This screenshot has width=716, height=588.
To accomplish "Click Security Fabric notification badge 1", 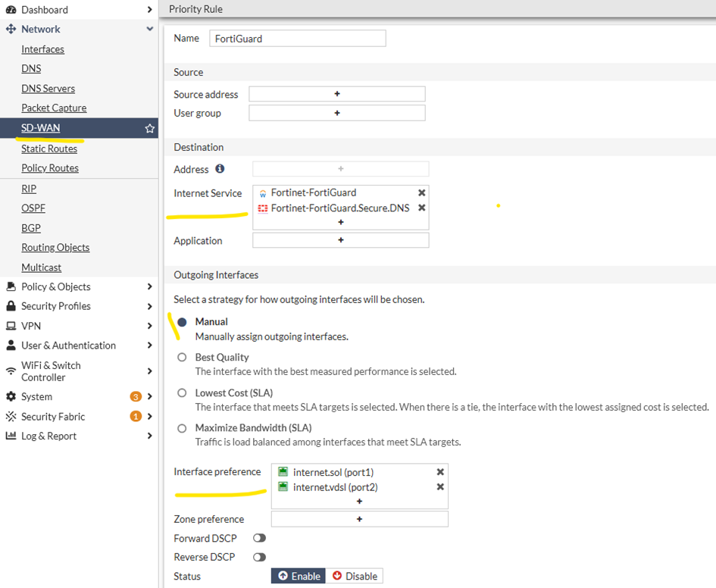I will pyautogui.click(x=136, y=416).
